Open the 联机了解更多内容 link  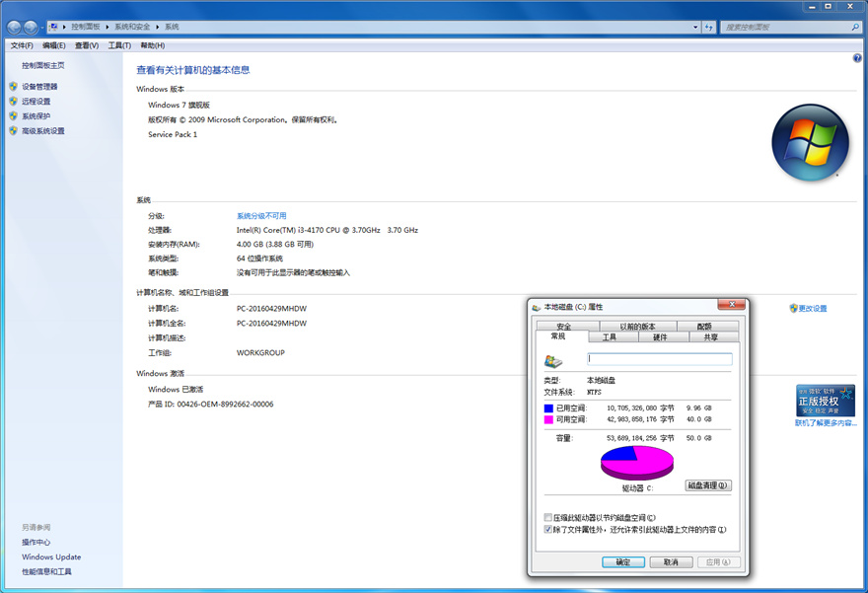click(x=826, y=423)
